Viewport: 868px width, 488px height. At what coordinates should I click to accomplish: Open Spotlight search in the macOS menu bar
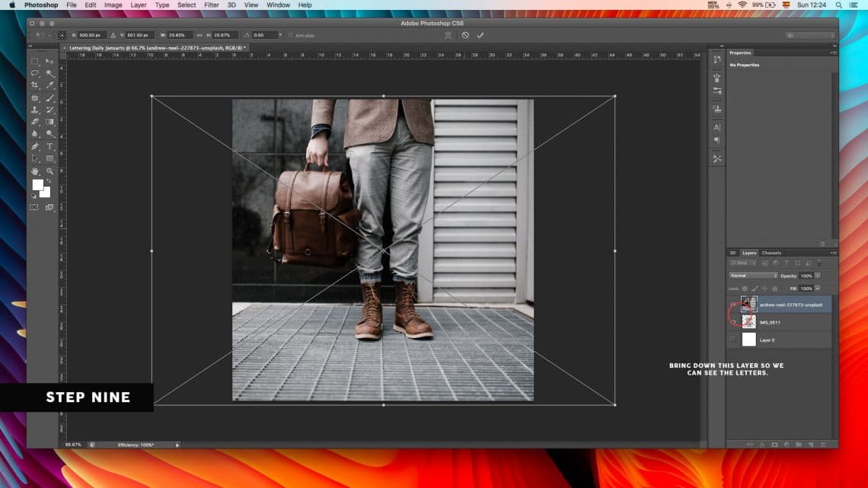click(838, 5)
